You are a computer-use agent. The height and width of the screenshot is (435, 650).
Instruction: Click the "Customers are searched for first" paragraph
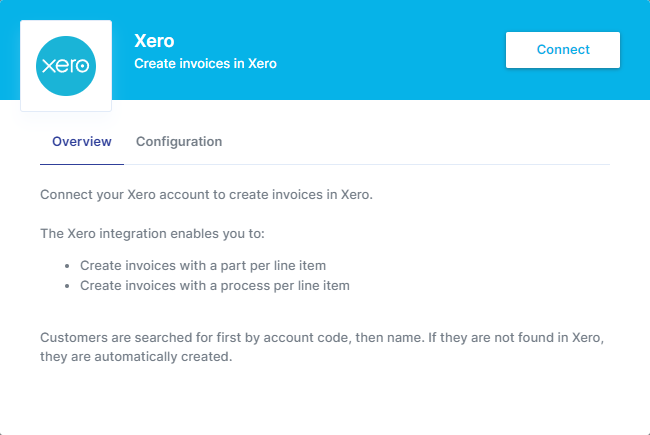(x=322, y=347)
